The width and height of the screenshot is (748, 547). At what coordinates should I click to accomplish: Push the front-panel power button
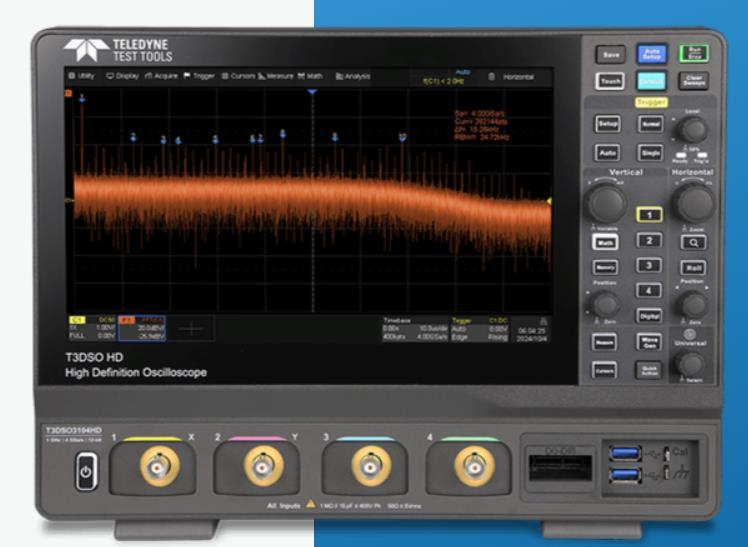click(x=86, y=472)
